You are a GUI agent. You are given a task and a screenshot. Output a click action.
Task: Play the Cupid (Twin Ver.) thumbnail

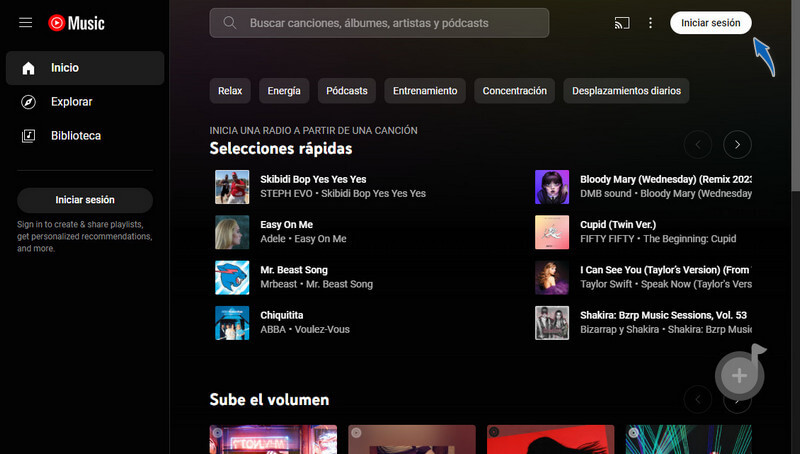click(552, 232)
